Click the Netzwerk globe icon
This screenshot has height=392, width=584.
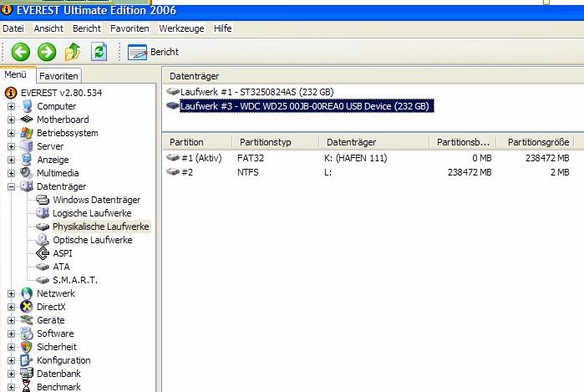[x=27, y=293]
